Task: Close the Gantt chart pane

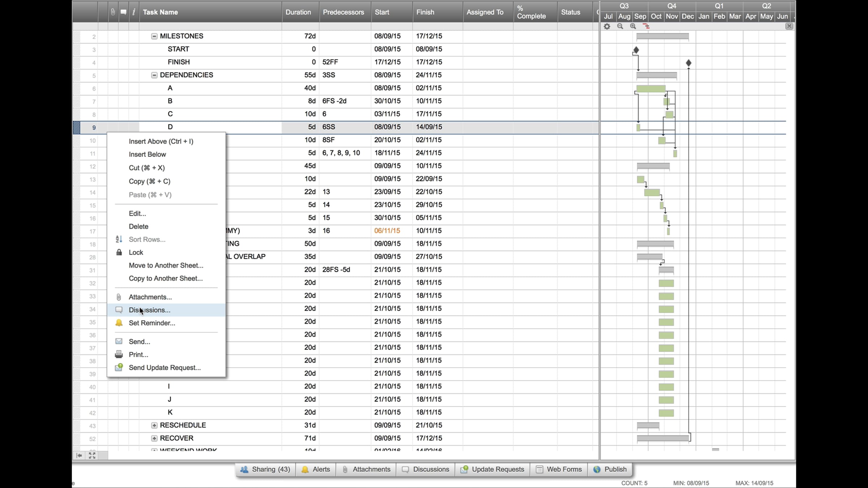Action: pos(789,26)
